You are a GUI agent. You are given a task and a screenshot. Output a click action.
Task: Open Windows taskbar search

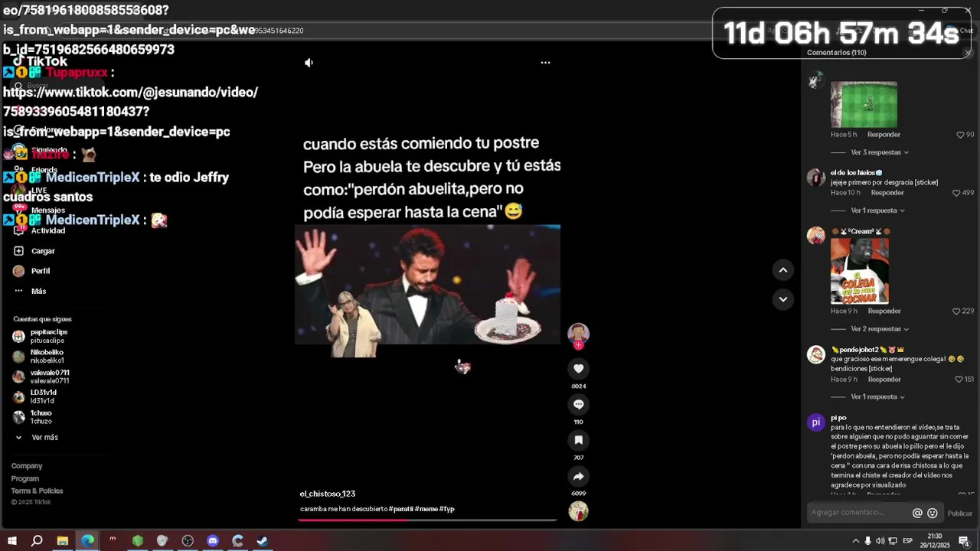(37, 541)
